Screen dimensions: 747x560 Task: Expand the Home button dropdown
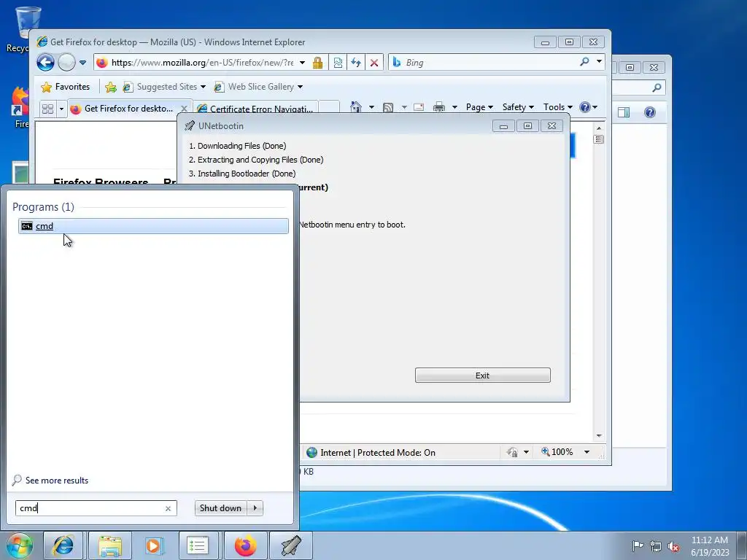[x=371, y=107]
